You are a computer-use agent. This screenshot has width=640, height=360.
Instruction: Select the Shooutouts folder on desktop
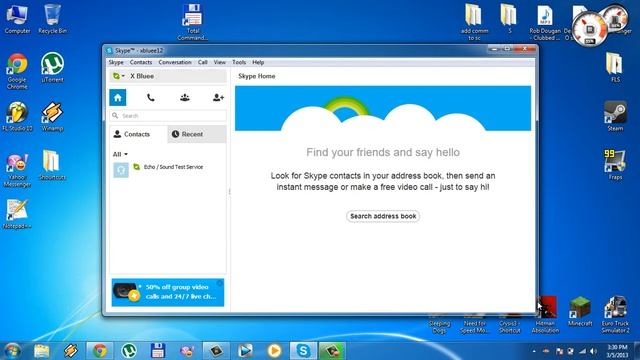tap(52, 165)
